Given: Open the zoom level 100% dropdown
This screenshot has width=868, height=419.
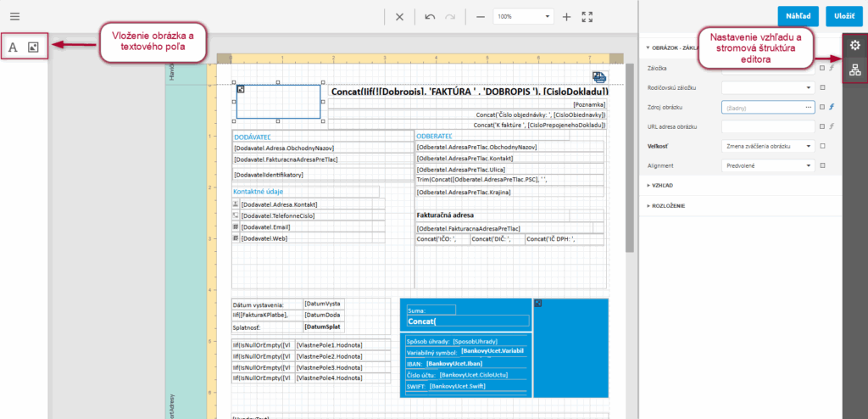Looking at the screenshot, I should pyautogui.click(x=523, y=17).
